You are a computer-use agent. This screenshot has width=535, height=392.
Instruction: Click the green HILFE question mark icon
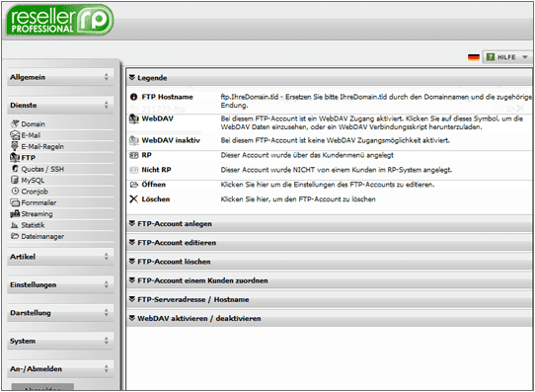[x=491, y=57]
